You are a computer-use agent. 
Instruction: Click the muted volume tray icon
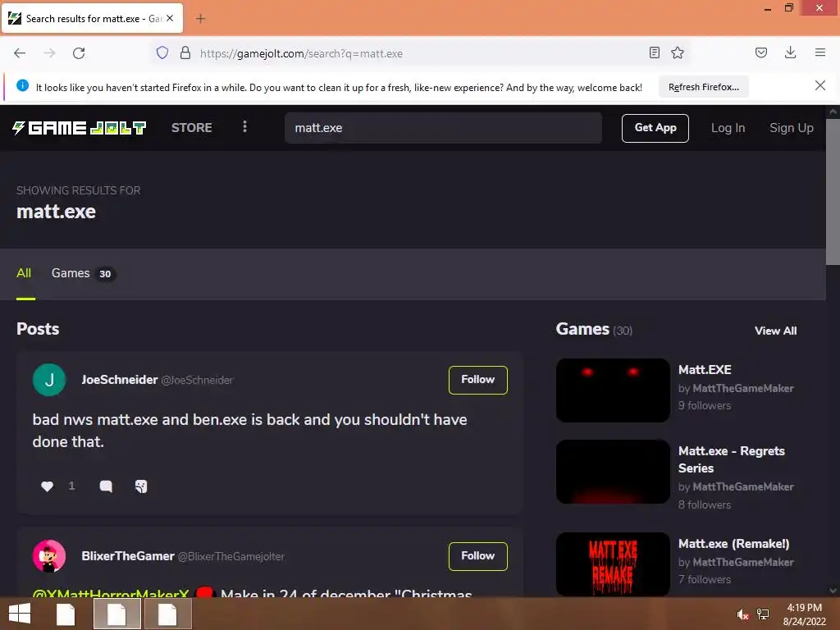(742, 614)
